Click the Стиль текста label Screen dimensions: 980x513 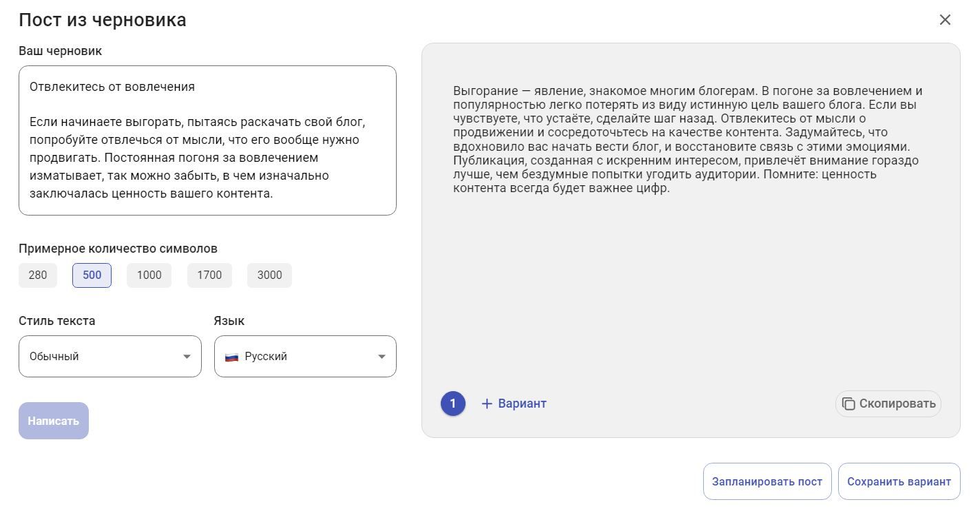pyautogui.click(x=57, y=321)
